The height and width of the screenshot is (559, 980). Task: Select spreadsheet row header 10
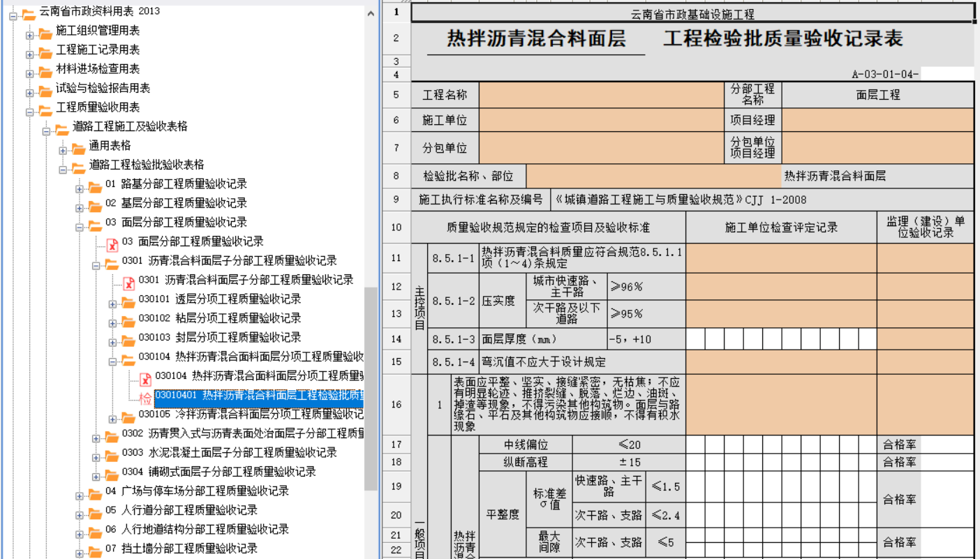click(396, 228)
